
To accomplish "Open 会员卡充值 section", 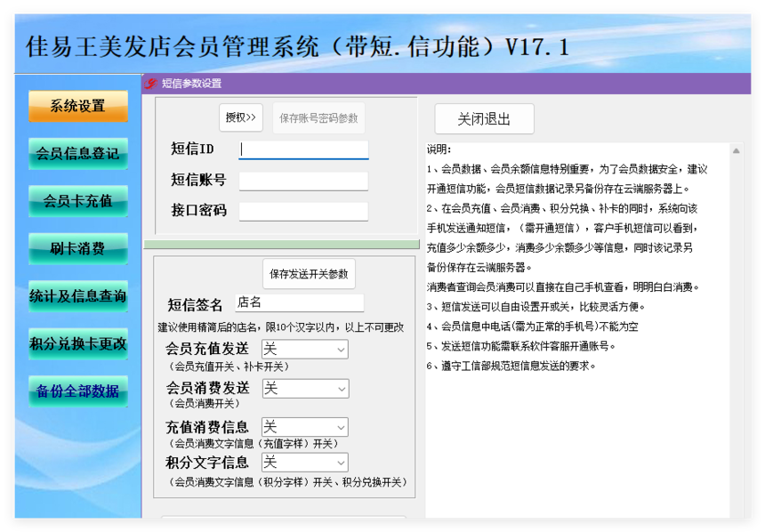I will click(78, 200).
